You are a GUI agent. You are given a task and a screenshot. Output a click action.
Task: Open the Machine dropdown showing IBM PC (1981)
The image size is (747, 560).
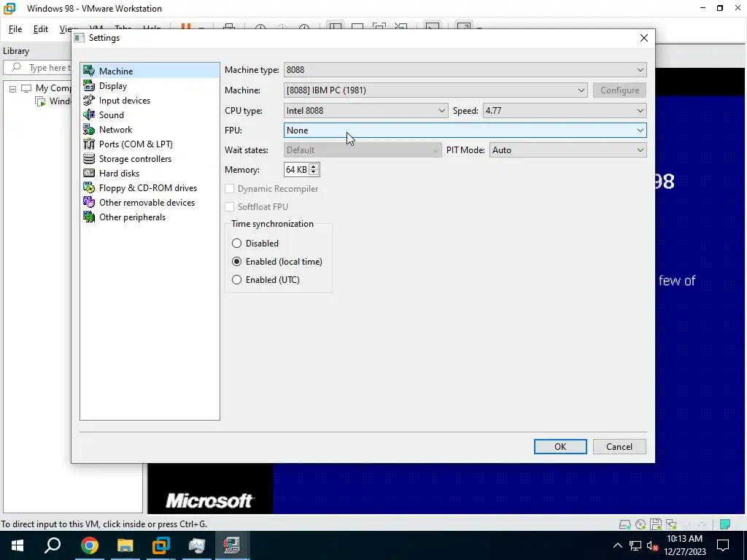click(436, 90)
